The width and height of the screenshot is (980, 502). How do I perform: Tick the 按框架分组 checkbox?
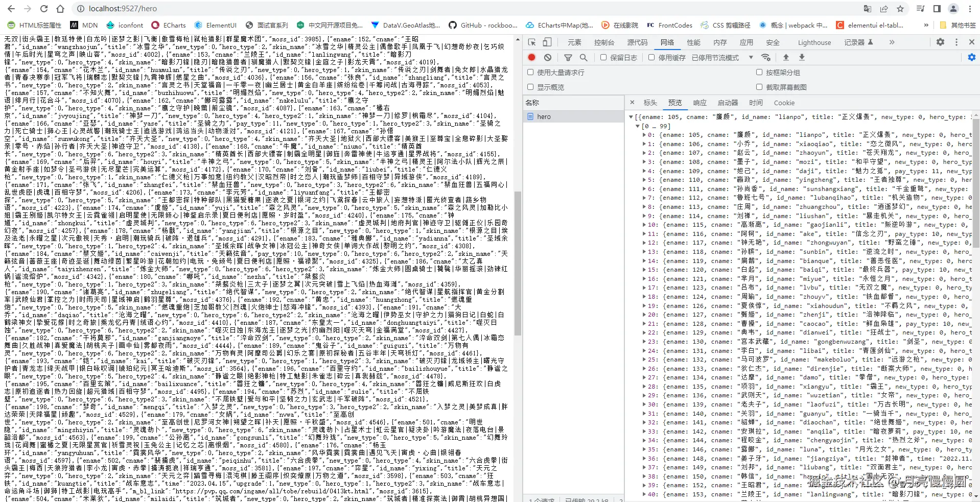759,73
